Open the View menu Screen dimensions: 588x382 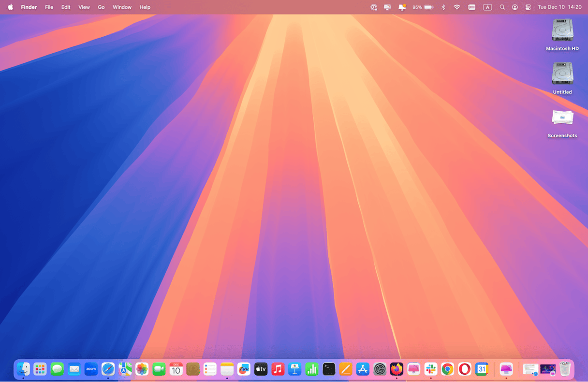coord(84,7)
